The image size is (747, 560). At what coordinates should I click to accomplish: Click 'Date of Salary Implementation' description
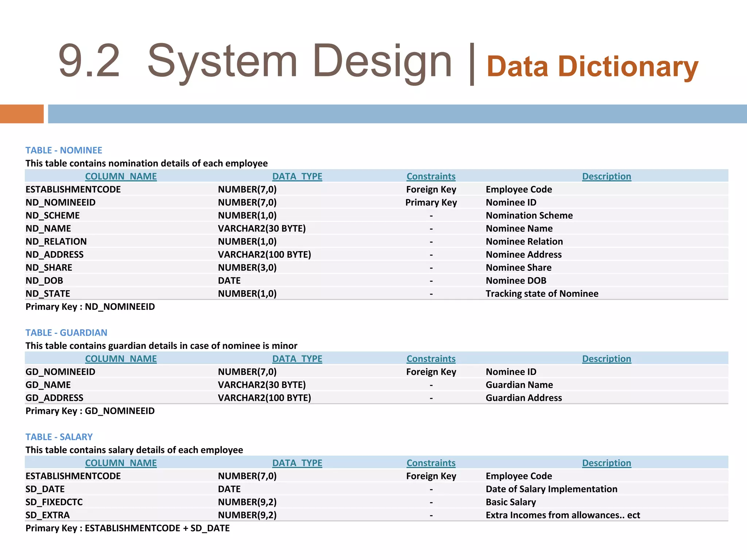pyautogui.click(x=551, y=489)
